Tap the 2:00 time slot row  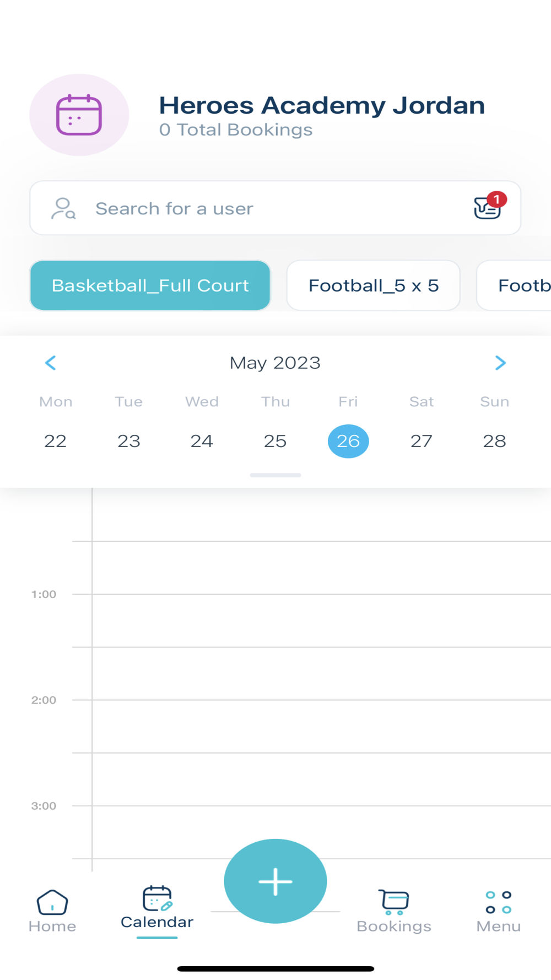[320, 726]
